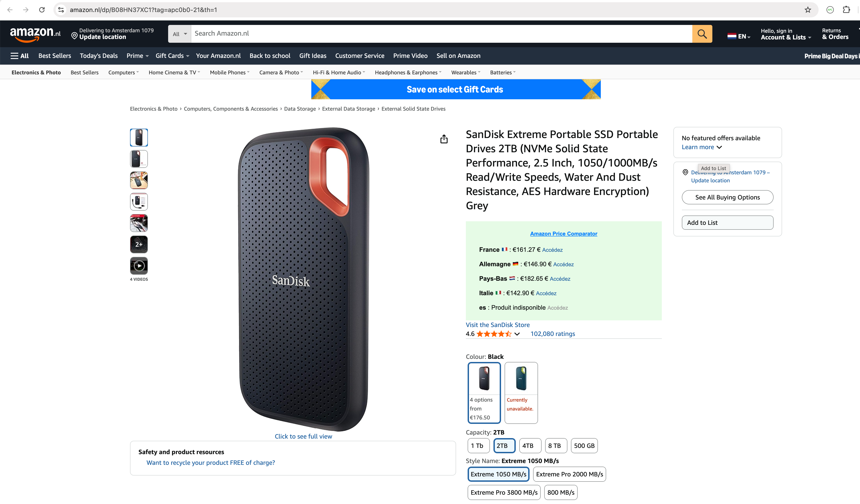Open the All search category dropdown

(x=179, y=34)
